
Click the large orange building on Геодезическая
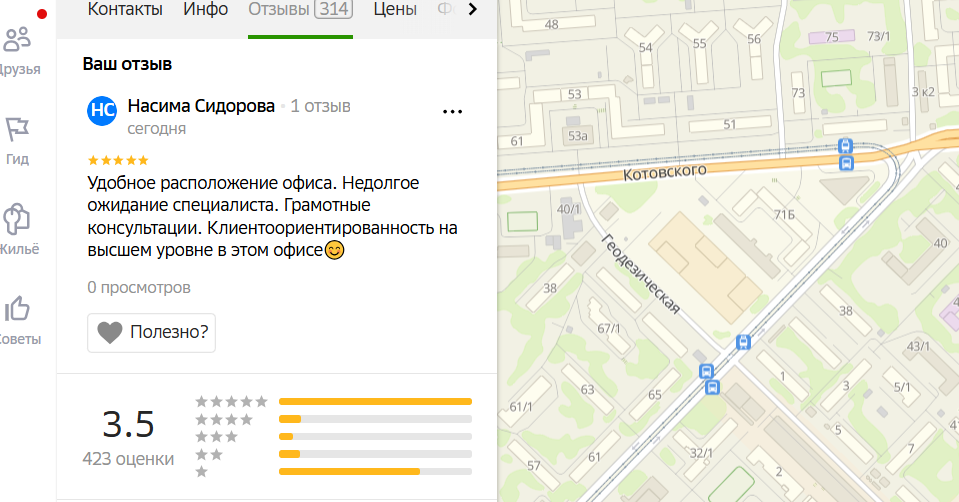(705, 267)
